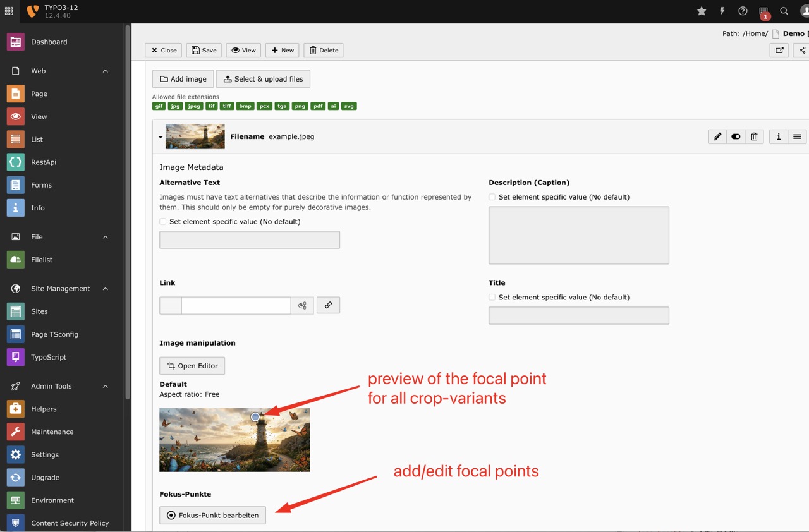Open the Dashboard module
Image resolution: width=809 pixels, height=532 pixels.
(x=47, y=42)
